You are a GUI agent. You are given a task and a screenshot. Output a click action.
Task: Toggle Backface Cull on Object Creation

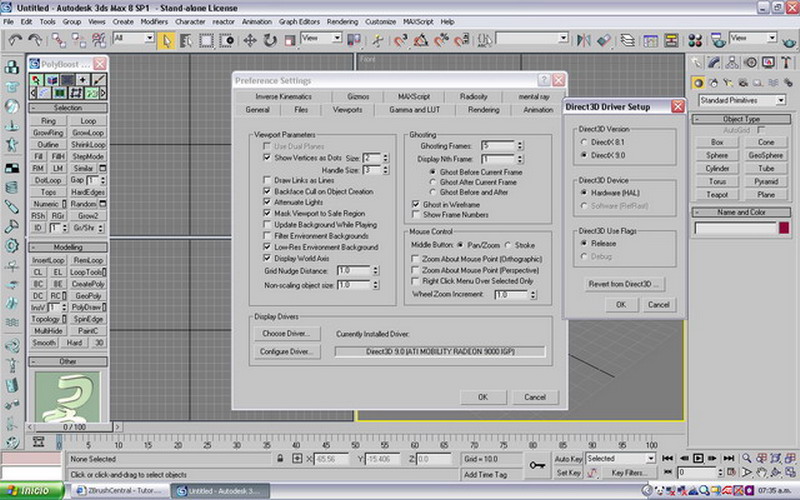pos(267,190)
